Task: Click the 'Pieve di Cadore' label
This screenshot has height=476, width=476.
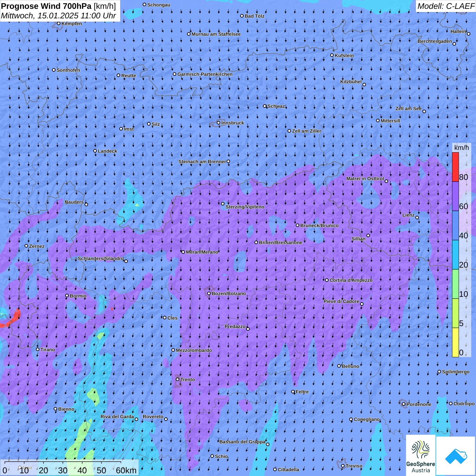Action: (x=341, y=301)
